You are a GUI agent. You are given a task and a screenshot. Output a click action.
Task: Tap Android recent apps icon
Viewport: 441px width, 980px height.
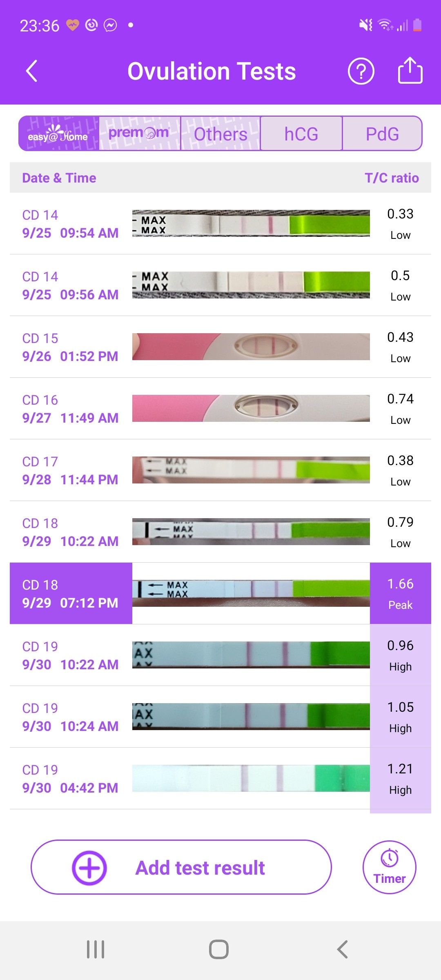(96, 949)
